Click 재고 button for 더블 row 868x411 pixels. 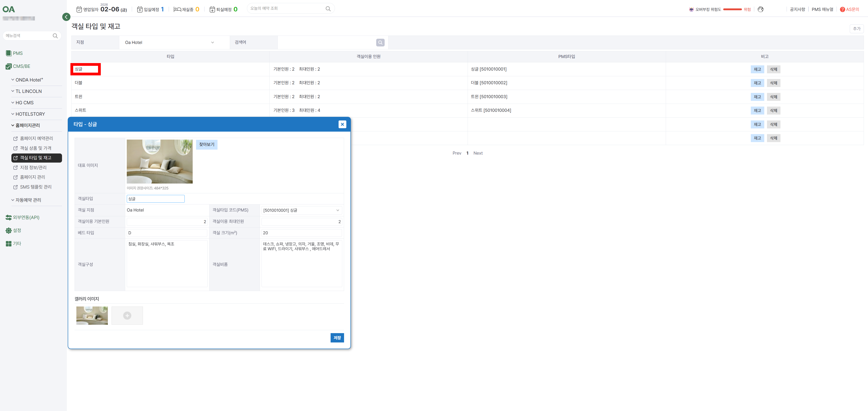[x=757, y=83]
